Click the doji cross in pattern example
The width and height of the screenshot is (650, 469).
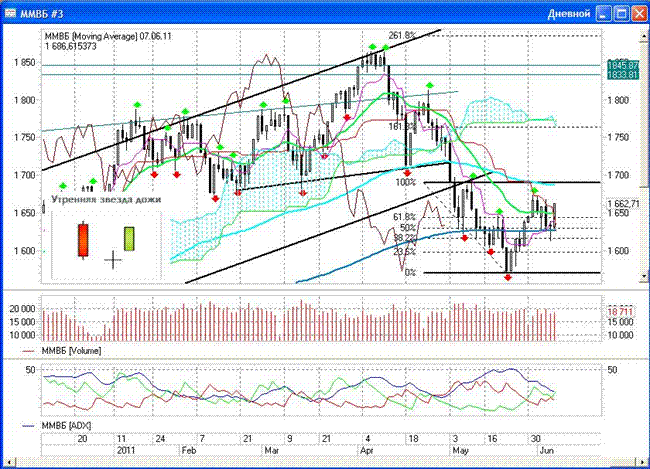click(x=113, y=260)
